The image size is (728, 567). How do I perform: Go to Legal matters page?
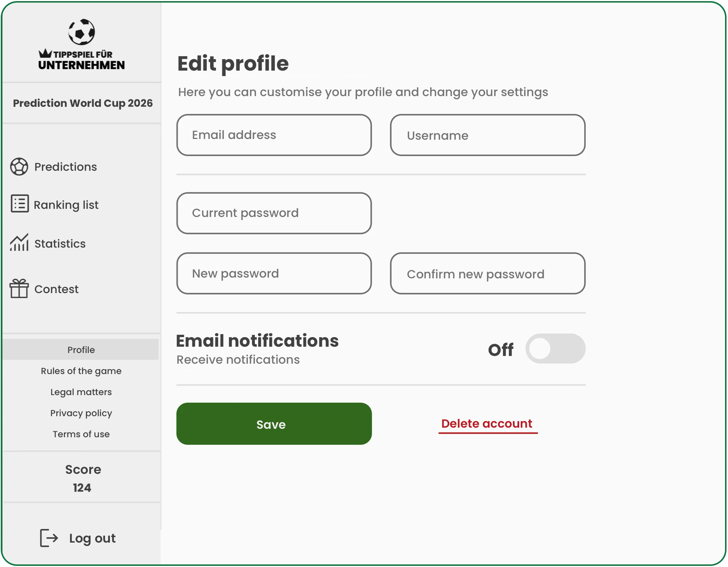81,392
